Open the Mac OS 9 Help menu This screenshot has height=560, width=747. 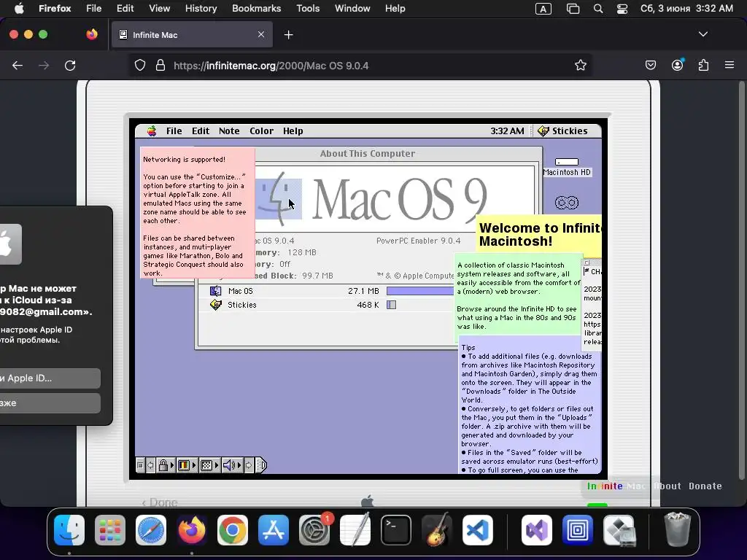293,131
